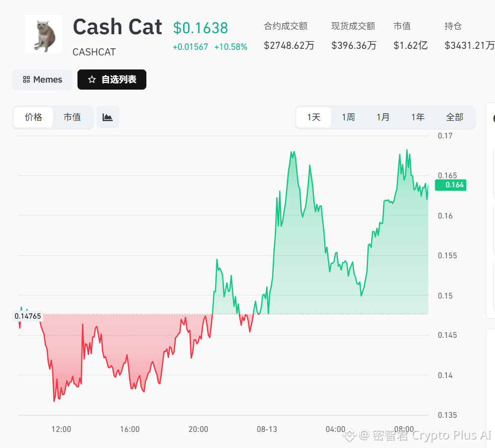Image resolution: width=495 pixels, height=448 pixels.
Task: Toggle the area chart type icon
Action: coord(108,117)
